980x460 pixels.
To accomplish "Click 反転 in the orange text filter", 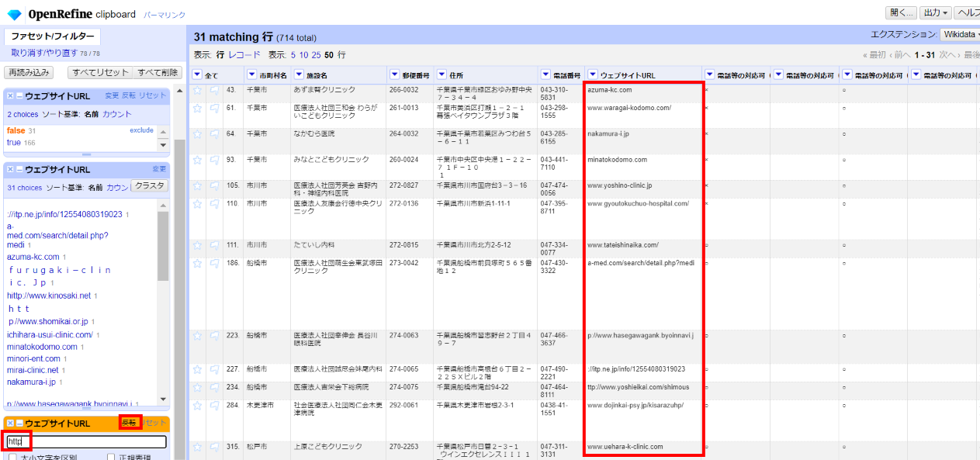I will coord(130,423).
